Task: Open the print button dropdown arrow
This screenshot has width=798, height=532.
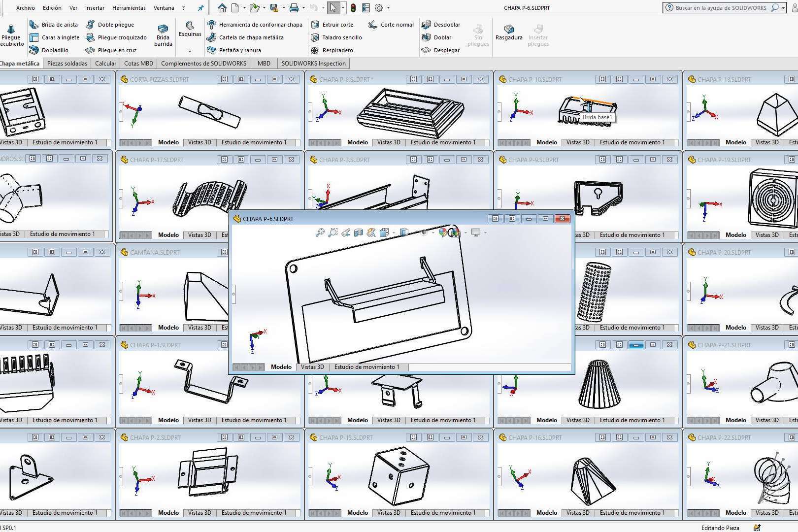Action: [303, 8]
